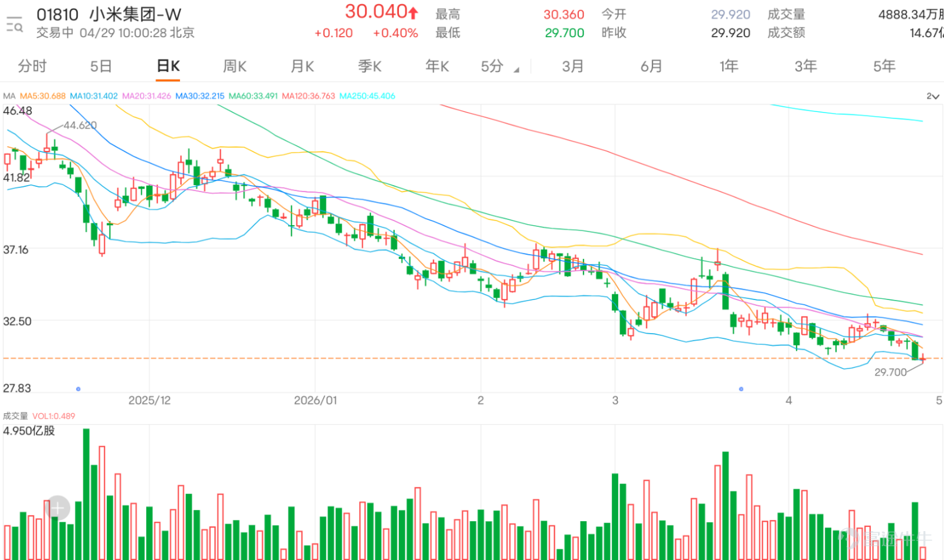Click the MA120:36.763 indicator label

coord(309,96)
